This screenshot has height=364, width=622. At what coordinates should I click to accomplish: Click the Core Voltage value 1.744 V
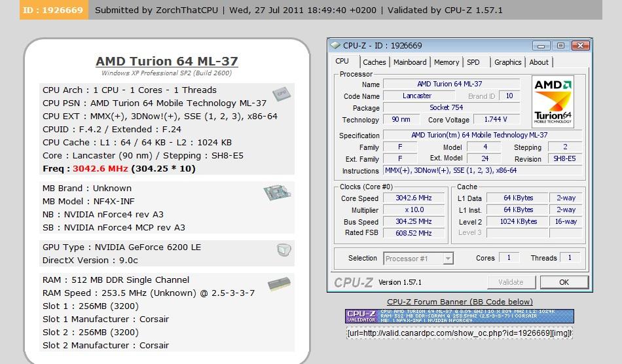pos(496,119)
